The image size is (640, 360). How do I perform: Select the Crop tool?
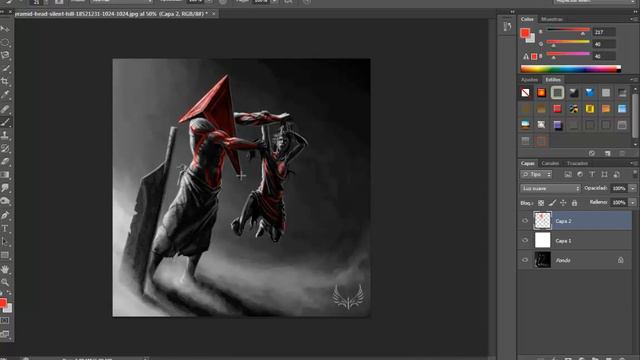5,81
